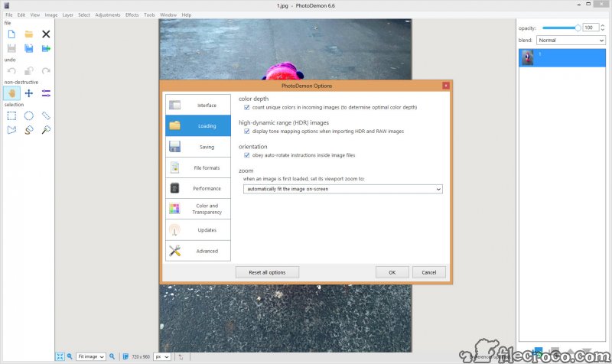Screen dimensions: 612x364
Task: Click the opacity value field showing 100
Action: [590, 28]
